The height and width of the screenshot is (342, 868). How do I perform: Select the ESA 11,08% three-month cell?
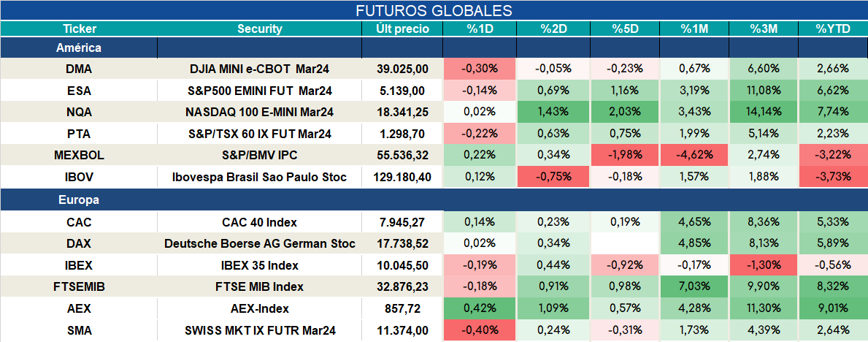click(x=764, y=91)
